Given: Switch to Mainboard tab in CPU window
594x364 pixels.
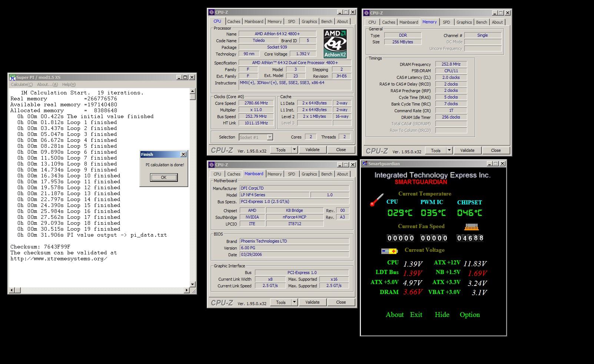Looking at the screenshot, I should click(x=254, y=21).
